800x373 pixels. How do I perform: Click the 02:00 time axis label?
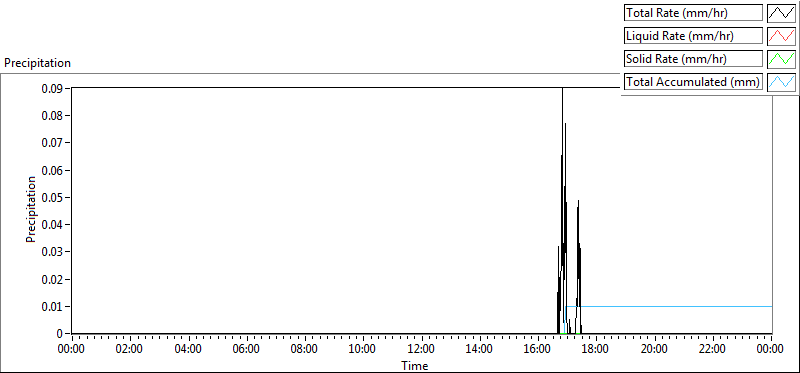point(130,349)
